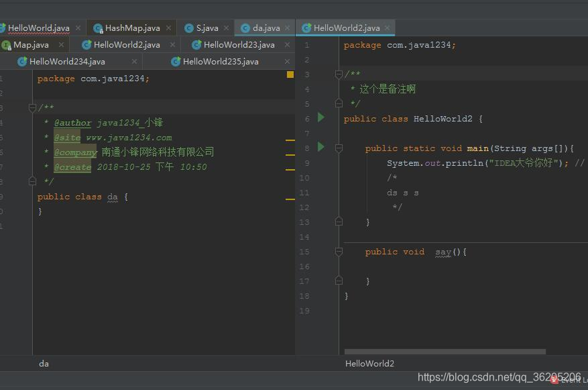Jump to warning marker beside @create line
Viewport: 588px width, 390px height.
point(290,170)
